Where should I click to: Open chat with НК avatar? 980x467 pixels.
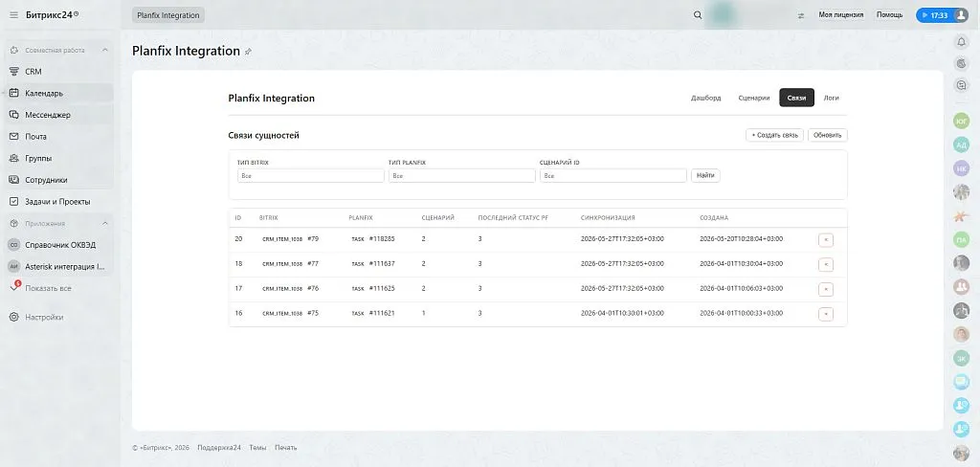pos(961,168)
